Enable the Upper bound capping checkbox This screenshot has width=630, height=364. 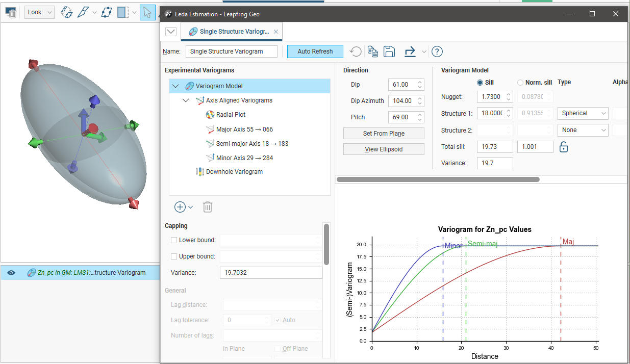(x=174, y=256)
